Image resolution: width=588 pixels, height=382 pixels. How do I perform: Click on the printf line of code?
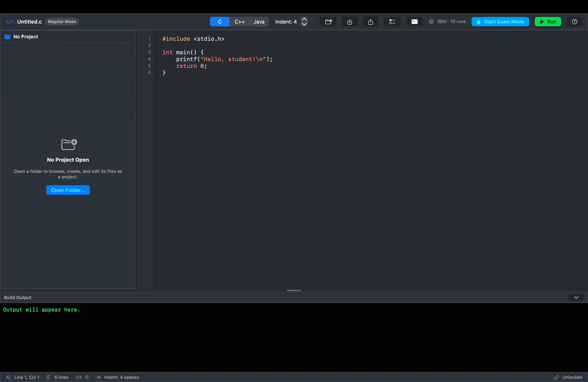(224, 59)
